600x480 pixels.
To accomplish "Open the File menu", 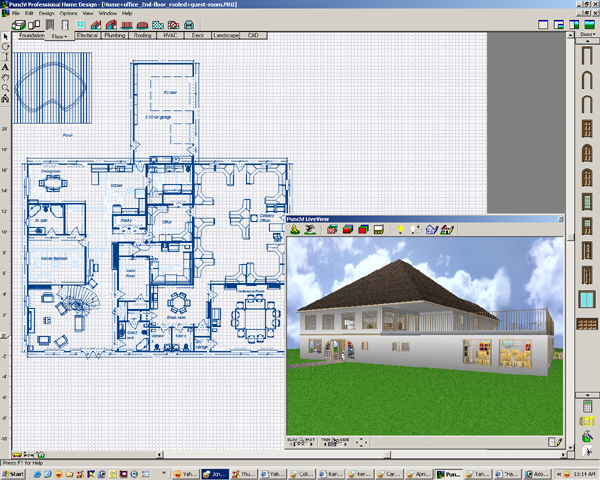I will point(16,13).
